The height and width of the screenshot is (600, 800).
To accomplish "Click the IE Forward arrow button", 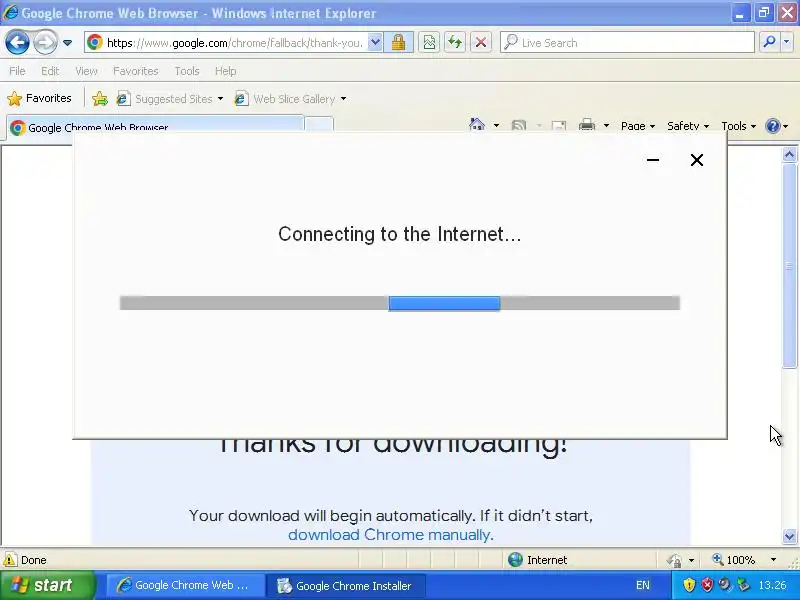I will [45, 42].
